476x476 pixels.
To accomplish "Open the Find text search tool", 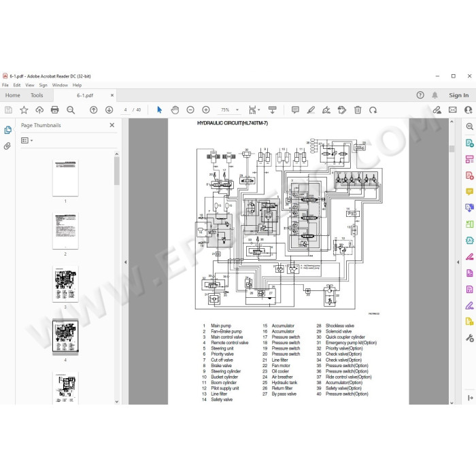I will point(71,110).
